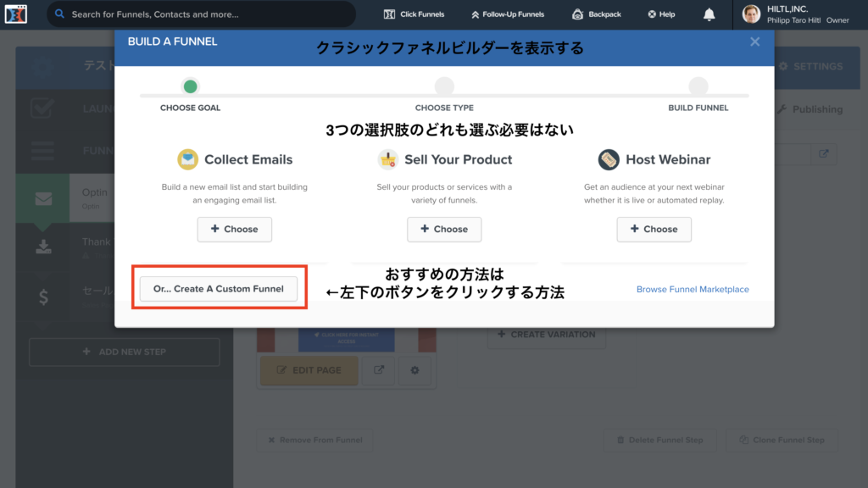Choose the Sell Your Product goal
Screen dimensions: 868x488
click(x=444, y=229)
